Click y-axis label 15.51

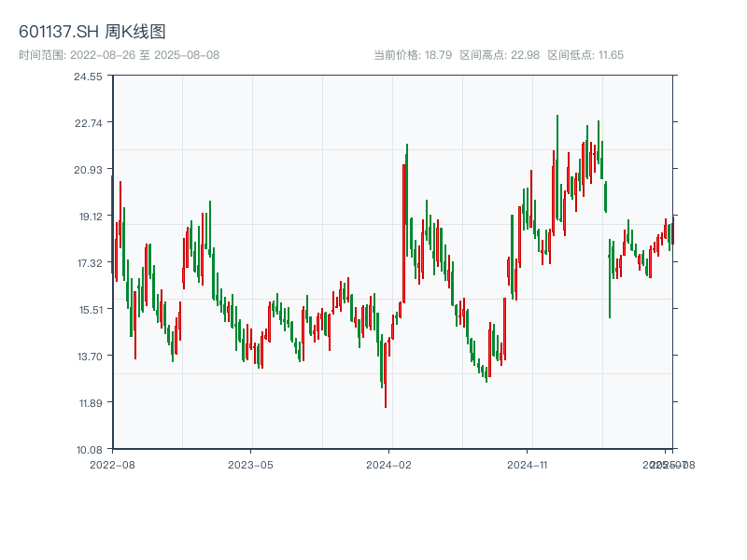click(91, 310)
